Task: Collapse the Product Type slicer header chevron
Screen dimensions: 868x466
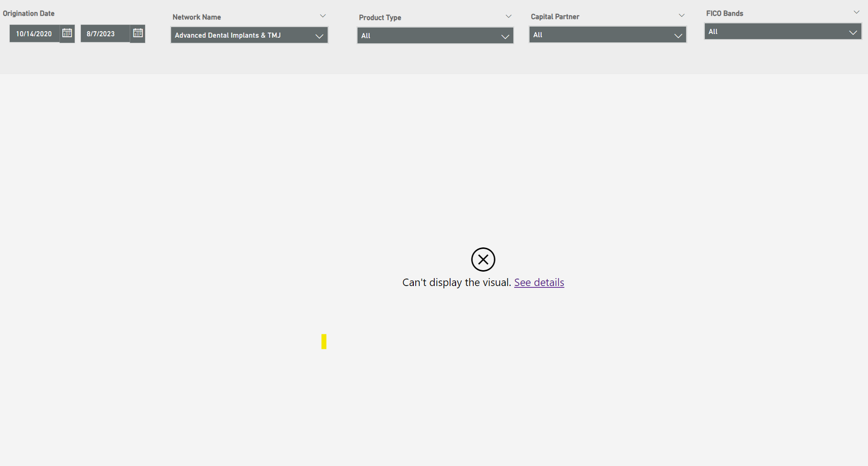Action: point(509,16)
